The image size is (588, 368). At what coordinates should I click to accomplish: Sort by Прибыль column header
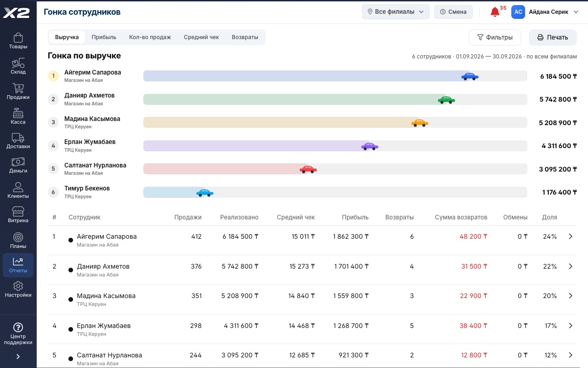(355, 217)
